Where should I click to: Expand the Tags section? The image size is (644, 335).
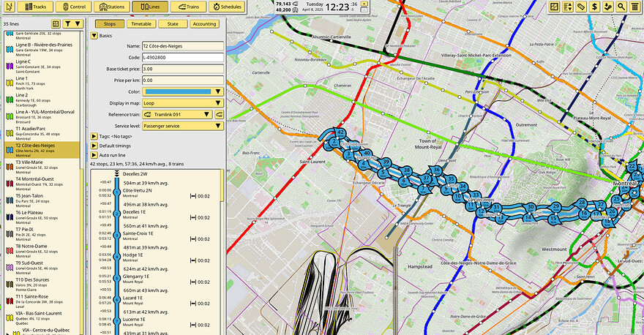tap(94, 136)
